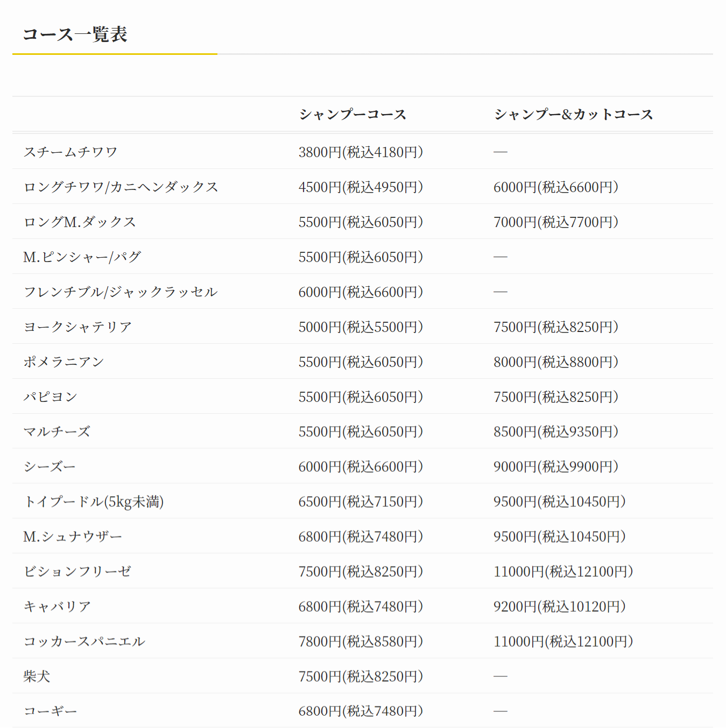Click ビションフリーゼ shampoo price 7500円(税込8250円)

click(x=361, y=572)
